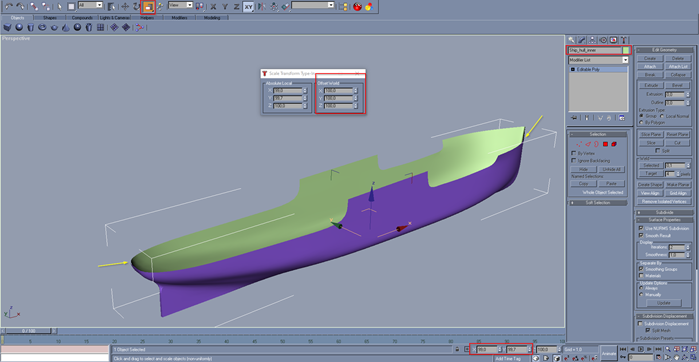
Task: Select the Select and Move tool
Action: (x=125, y=6)
